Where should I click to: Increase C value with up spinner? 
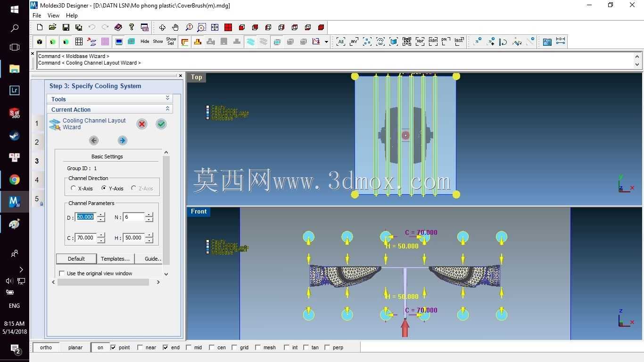(101, 235)
